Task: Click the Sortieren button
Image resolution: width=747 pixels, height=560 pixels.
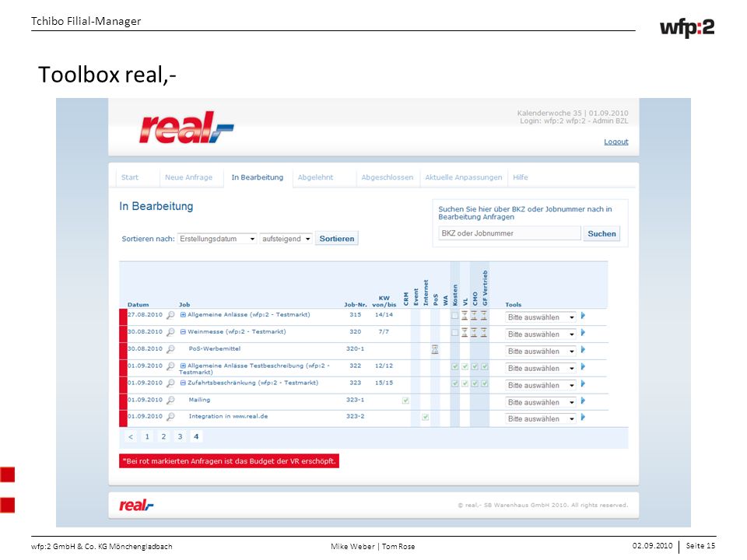Action: tap(337, 239)
